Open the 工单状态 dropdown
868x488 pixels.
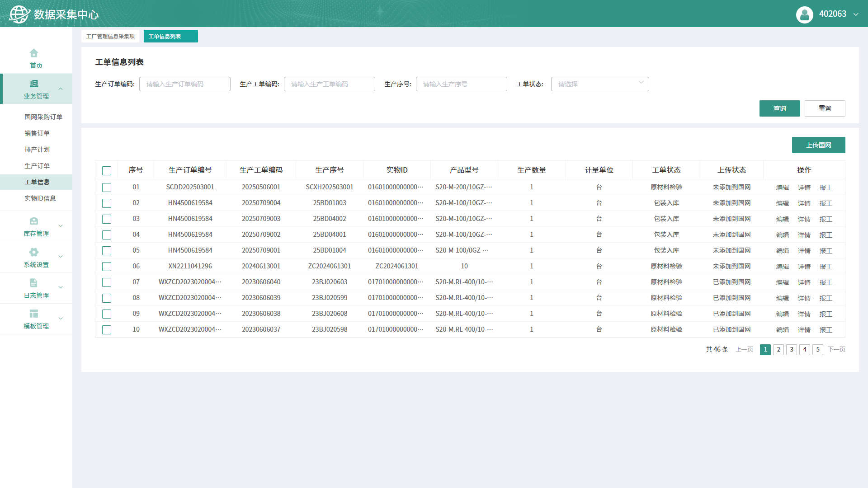pyautogui.click(x=599, y=84)
